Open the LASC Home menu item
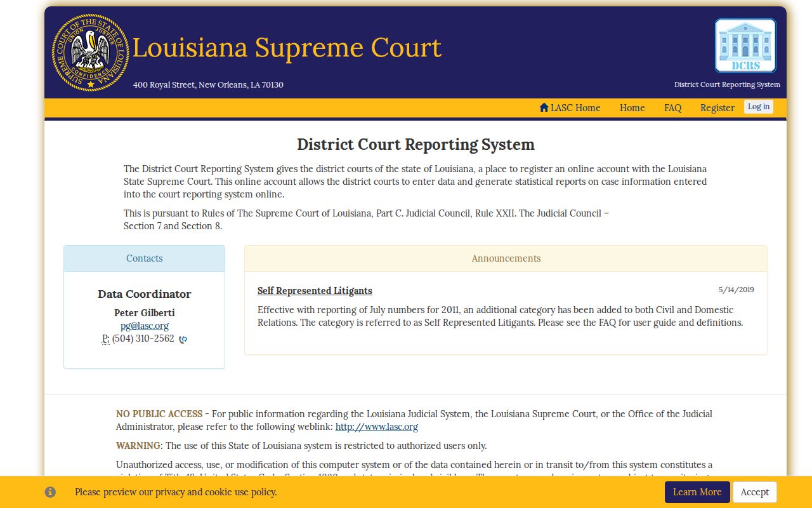Screen dimensions: 812x508 coord(570,108)
